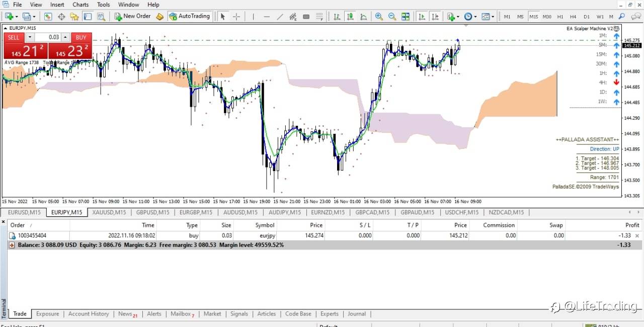Pick the vertical line drawing tool
Viewport: 644px width, 327px height.
tap(254, 17)
